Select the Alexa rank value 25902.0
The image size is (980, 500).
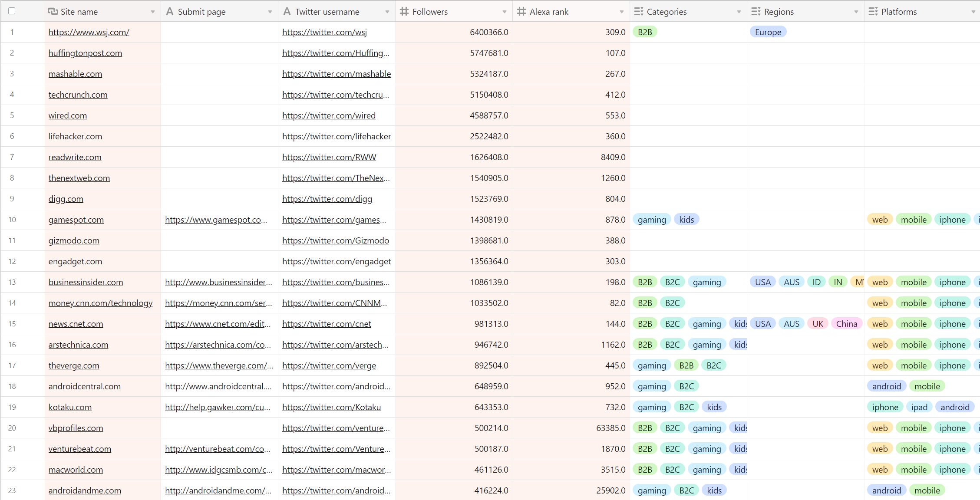pos(610,490)
